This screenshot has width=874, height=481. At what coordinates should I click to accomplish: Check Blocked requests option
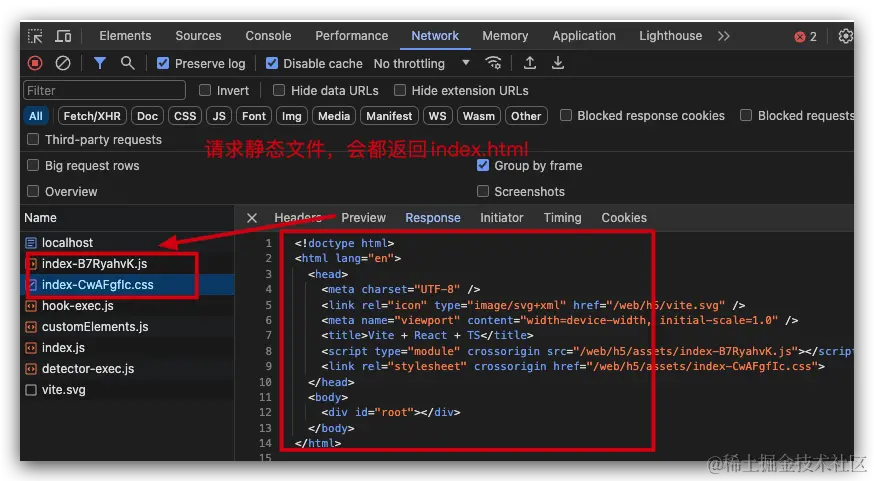click(746, 115)
